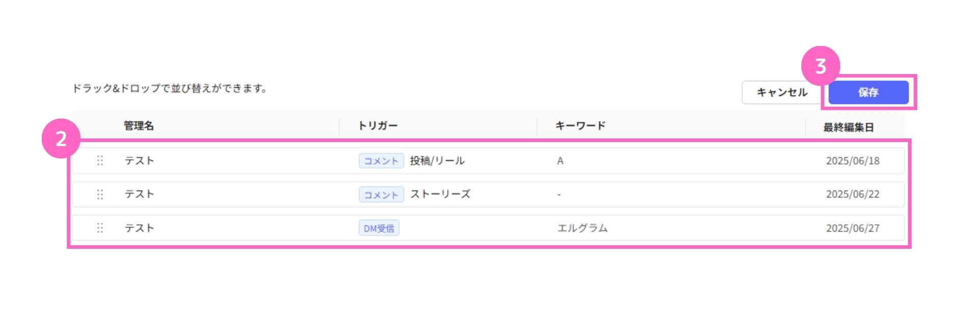Grab the drag handle of the 2025/06/18 row
This screenshot has width=980, height=327.
click(100, 160)
